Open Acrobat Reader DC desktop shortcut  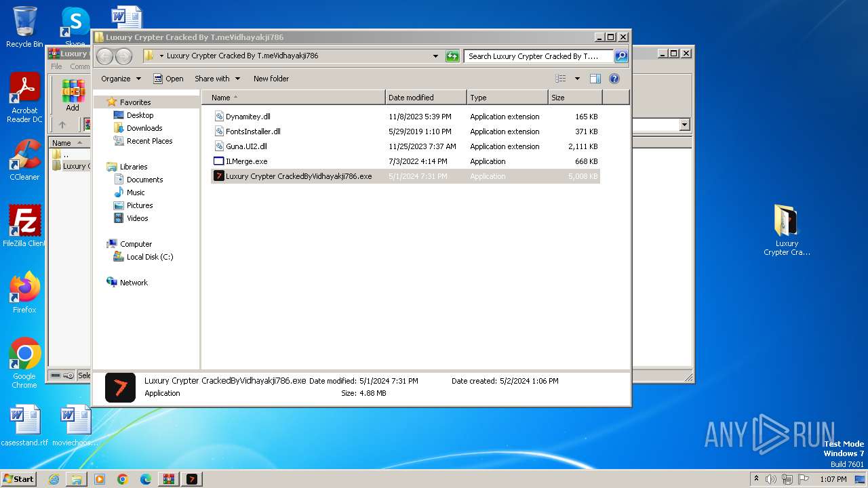(24, 98)
